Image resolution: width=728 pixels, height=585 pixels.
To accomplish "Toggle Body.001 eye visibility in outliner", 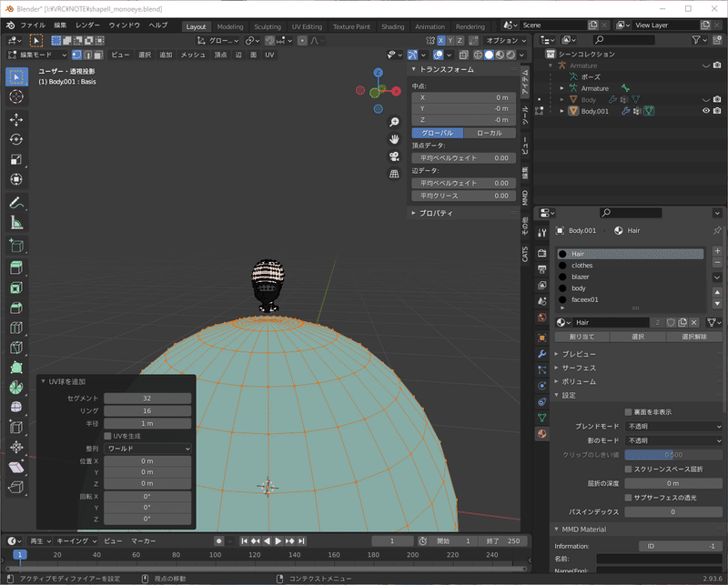I will 706,111.
